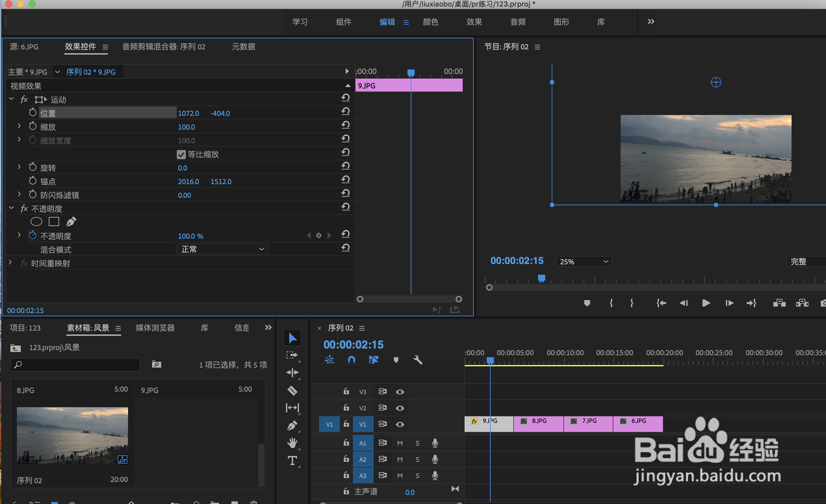Click Lift button in program monitor
This screenshot has width=826, height=504.
(780, 303)
